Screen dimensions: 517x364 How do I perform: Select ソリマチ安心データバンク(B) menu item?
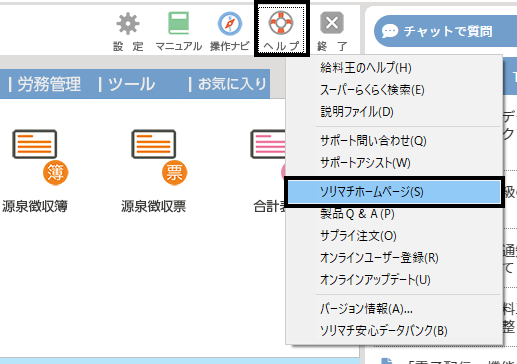point(394,331)
